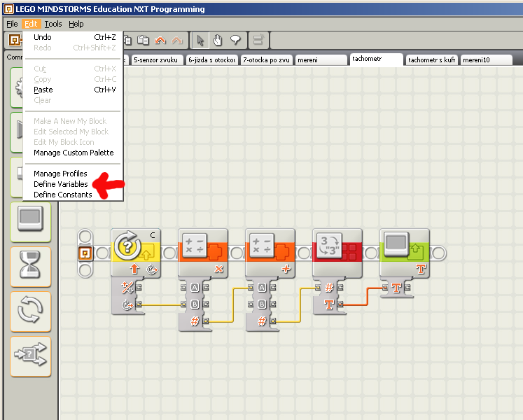This screenshot has height=420, width=523.
Task: Select the Number to Text block
Action: point(337,253)
